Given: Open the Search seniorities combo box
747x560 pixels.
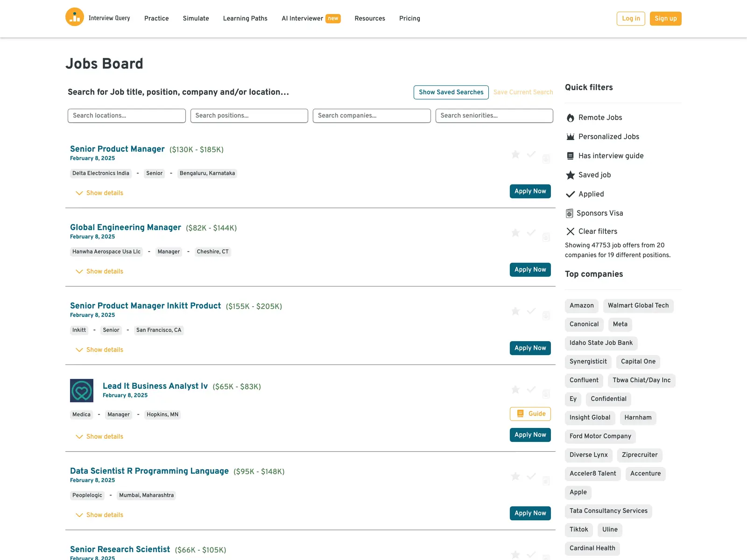Looking at the screenshot, I should 494,116.
